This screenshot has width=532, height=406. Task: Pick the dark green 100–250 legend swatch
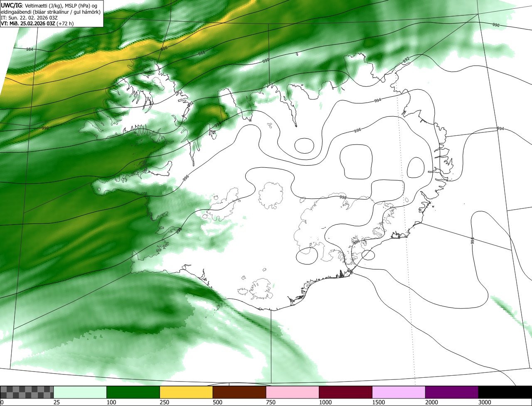[x=133, y=392]
